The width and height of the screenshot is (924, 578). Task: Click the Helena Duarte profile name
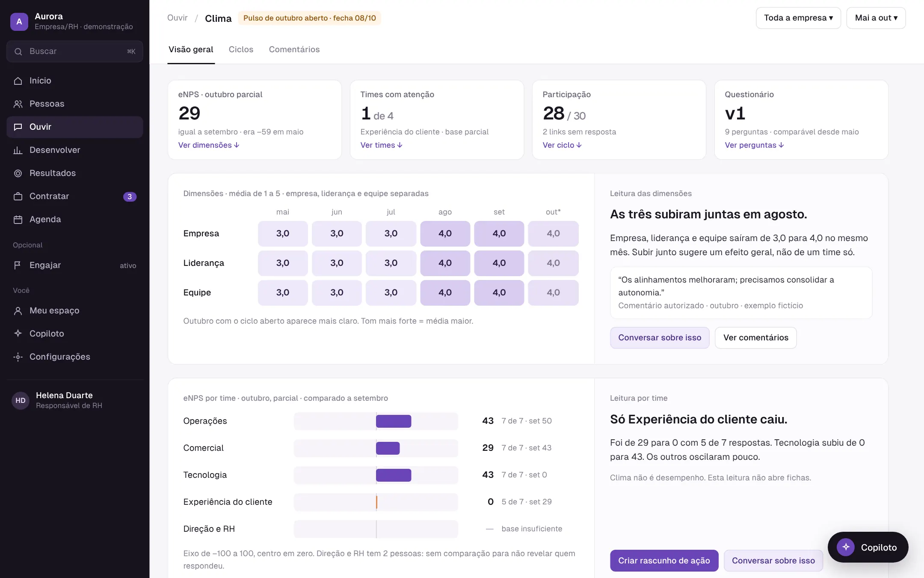[x=64, y=395]
